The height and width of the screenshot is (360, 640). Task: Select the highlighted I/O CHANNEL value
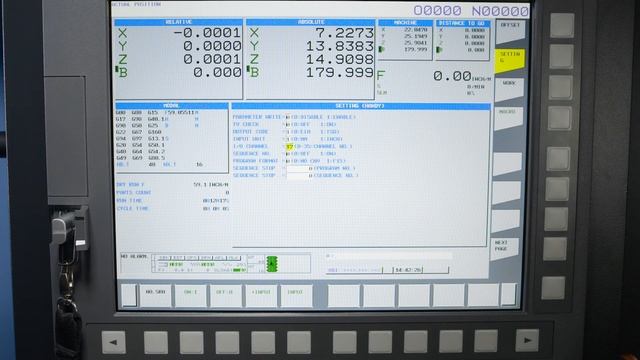289,147
